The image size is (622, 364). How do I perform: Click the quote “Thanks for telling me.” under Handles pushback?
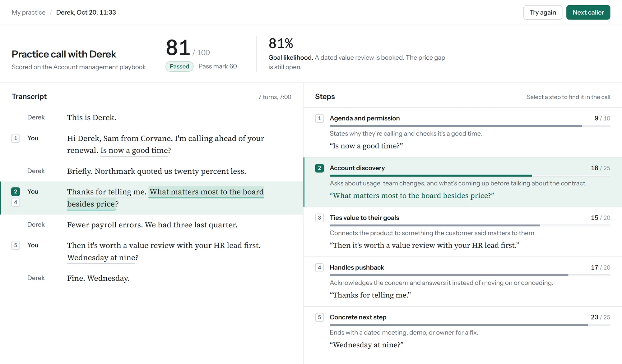[x=370, y=295]
